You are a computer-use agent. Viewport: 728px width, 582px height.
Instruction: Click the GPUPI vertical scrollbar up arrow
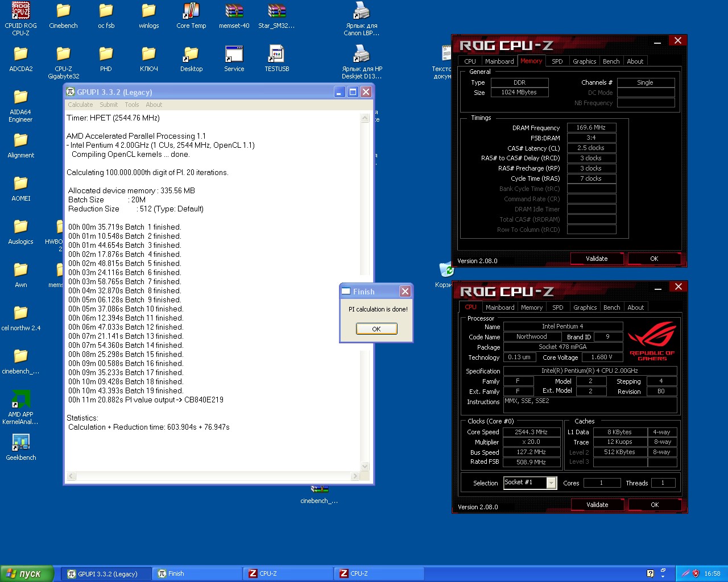365,118
